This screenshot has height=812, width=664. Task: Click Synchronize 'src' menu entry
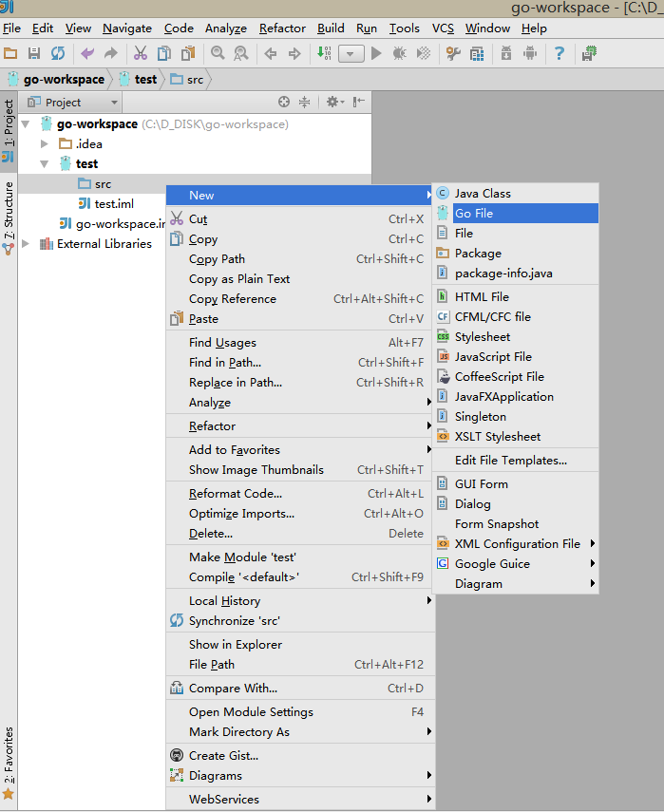(x=300, y=621)
